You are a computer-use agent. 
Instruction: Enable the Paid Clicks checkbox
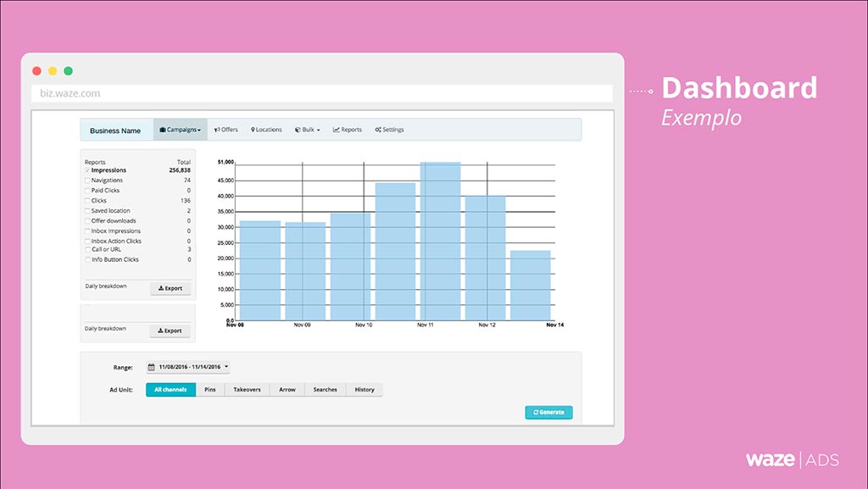87,191
